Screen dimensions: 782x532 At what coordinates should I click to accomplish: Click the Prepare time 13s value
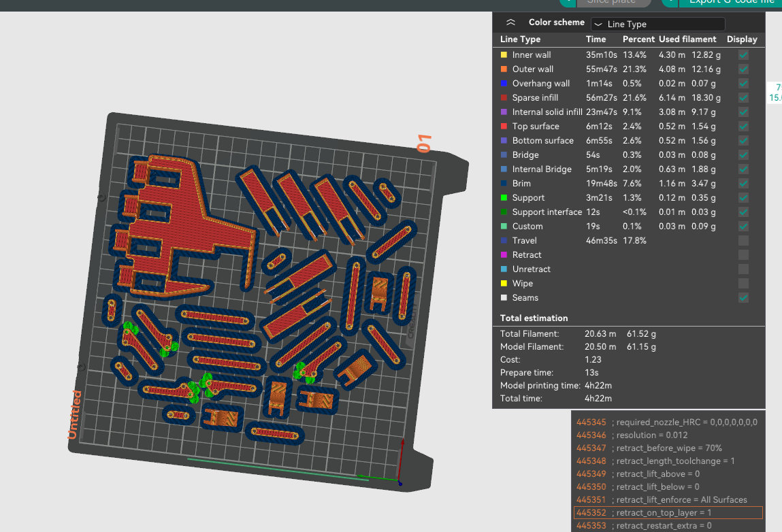click(591, 373)
